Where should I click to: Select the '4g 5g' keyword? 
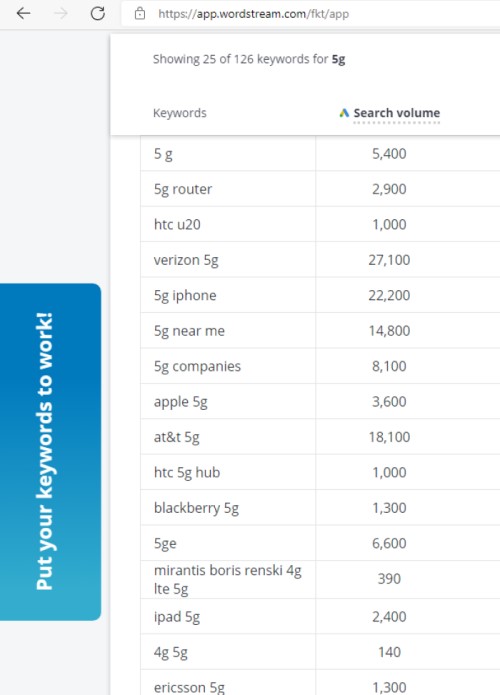pyautogui.click(x=171, y=652)
